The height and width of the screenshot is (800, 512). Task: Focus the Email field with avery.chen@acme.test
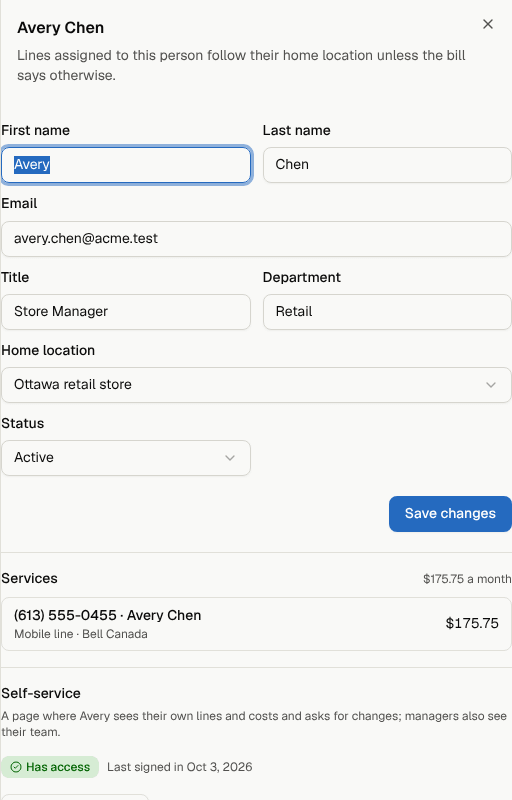pyautogui.click(x=257, y=239)
